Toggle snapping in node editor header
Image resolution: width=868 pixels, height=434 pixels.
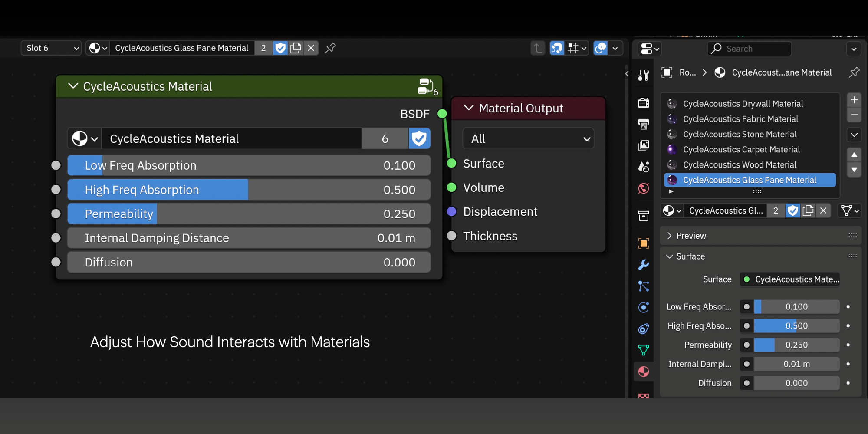(x=557, y=48)
